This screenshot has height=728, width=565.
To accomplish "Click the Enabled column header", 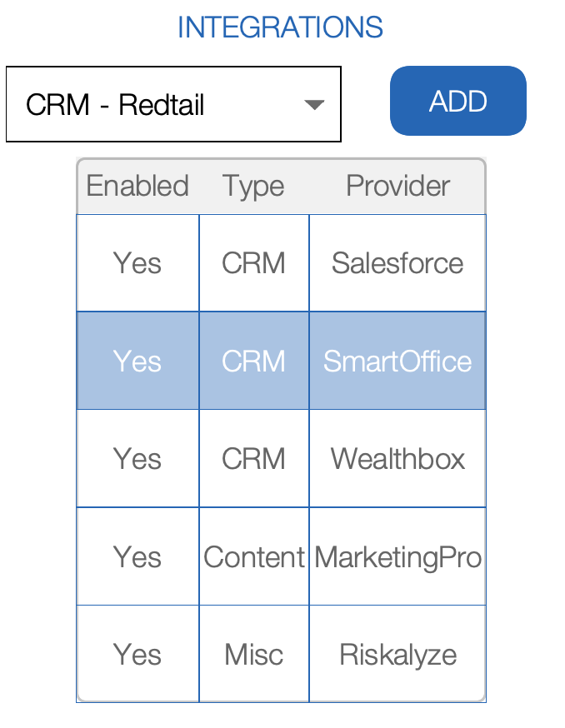I will [x=137, y=186].
